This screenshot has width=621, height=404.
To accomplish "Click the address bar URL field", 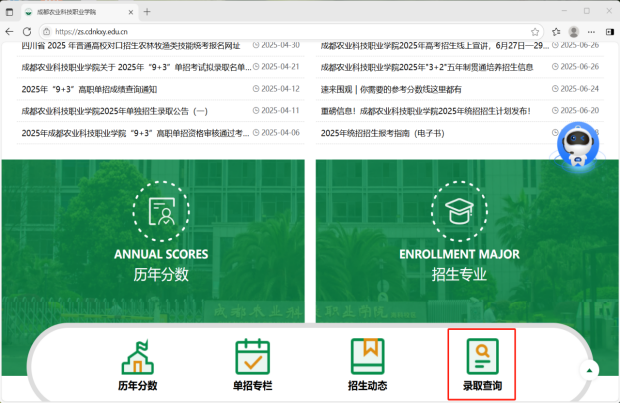I will 291,32.
